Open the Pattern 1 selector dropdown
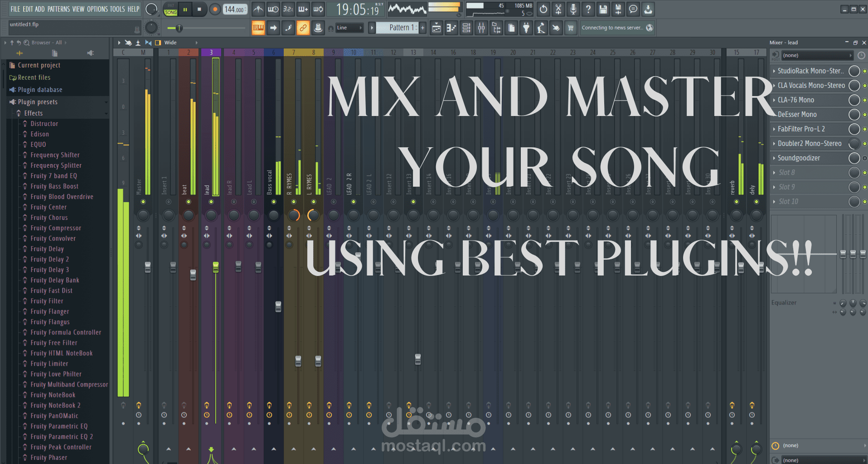Image resolution: width=868 pixels, height=464 pixels. pyautogui.click(x=399, y=28)
